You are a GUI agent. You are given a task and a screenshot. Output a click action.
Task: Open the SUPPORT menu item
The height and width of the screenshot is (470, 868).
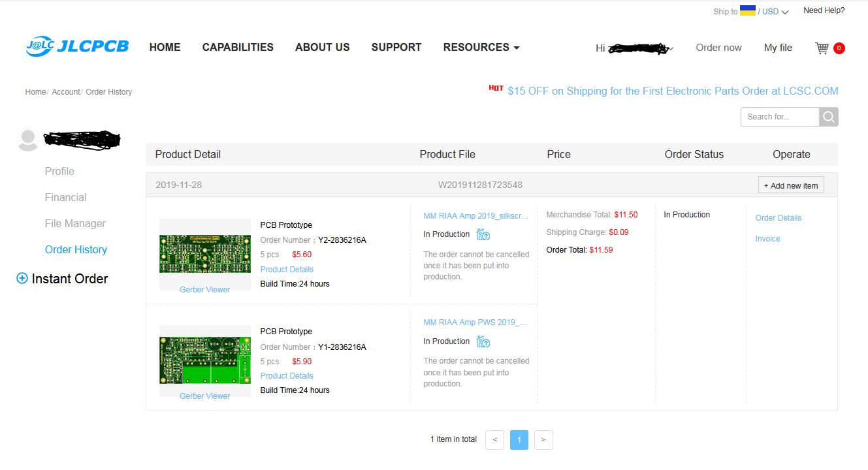[396, 47]
